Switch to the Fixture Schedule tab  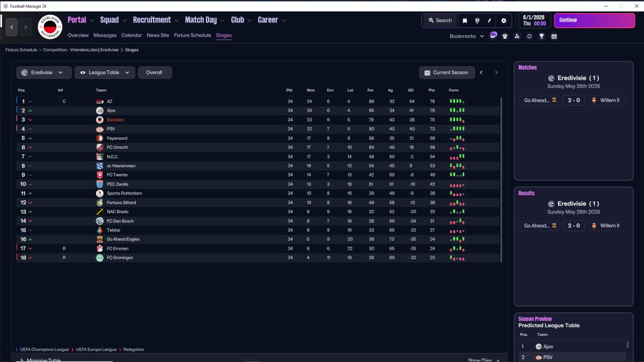(x=193, y=35)
